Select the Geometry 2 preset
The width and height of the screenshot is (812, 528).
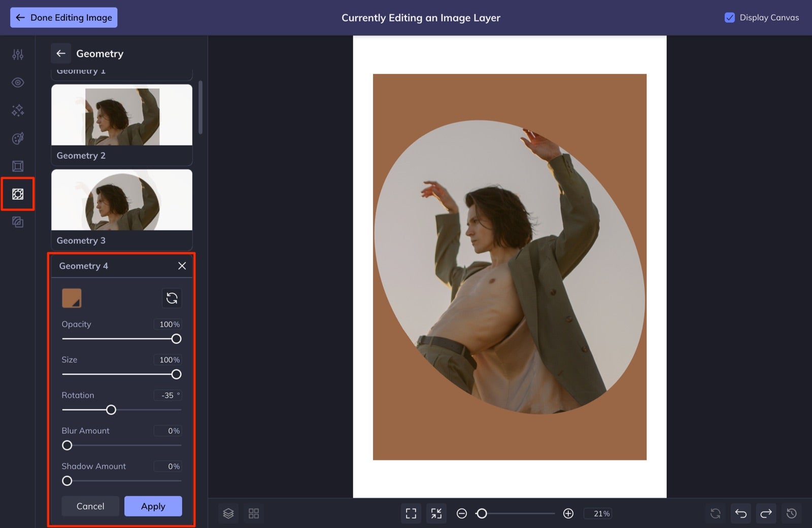(x=121, y=115)
